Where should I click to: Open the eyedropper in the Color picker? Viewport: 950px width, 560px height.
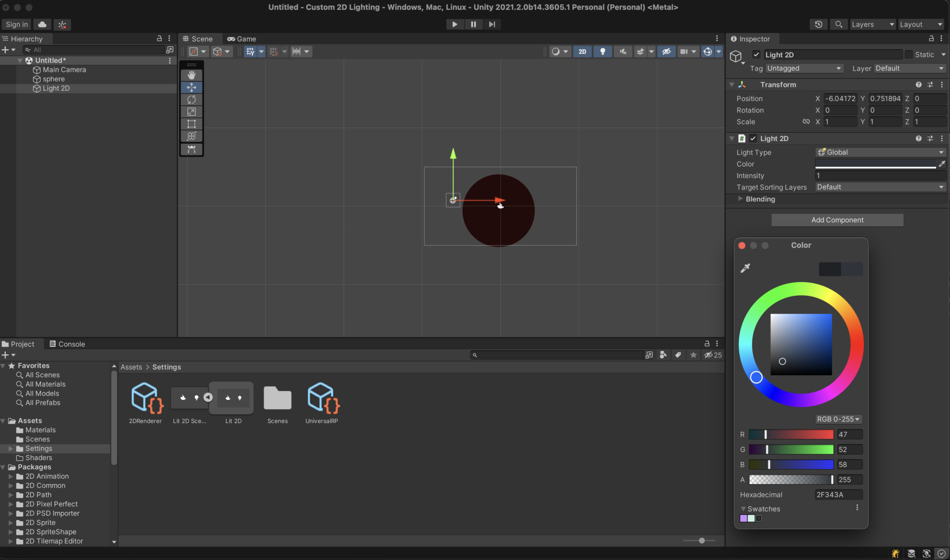(745, 268)
